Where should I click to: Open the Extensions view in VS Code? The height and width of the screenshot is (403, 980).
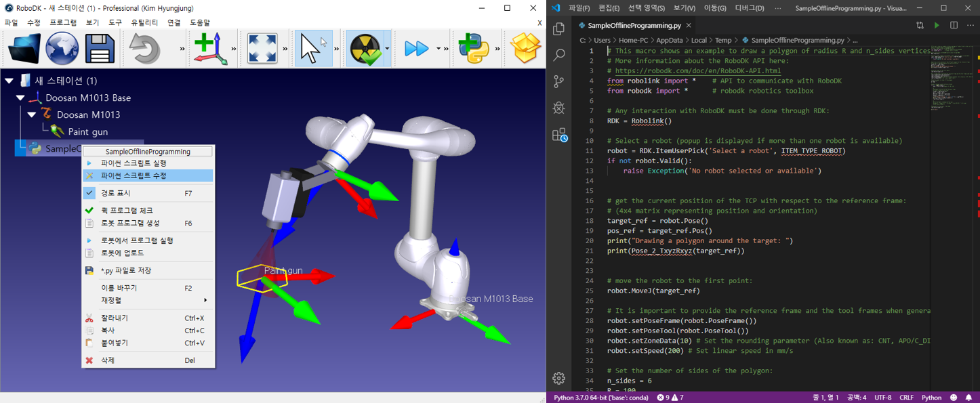[x=559, y=135]
